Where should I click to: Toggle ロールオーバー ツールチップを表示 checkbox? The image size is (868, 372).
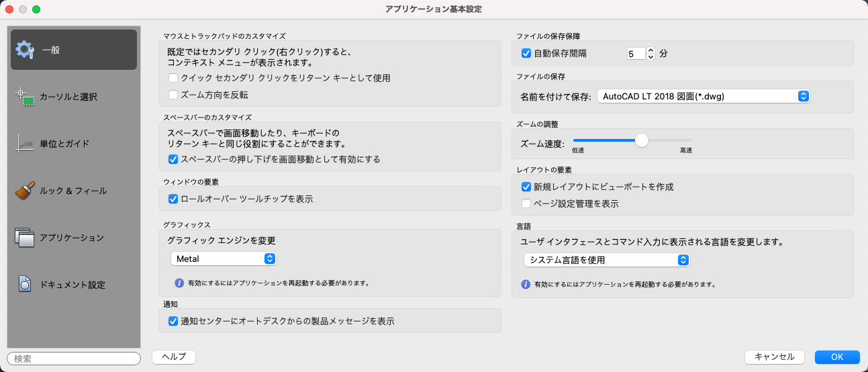click(x=173, y=199)
